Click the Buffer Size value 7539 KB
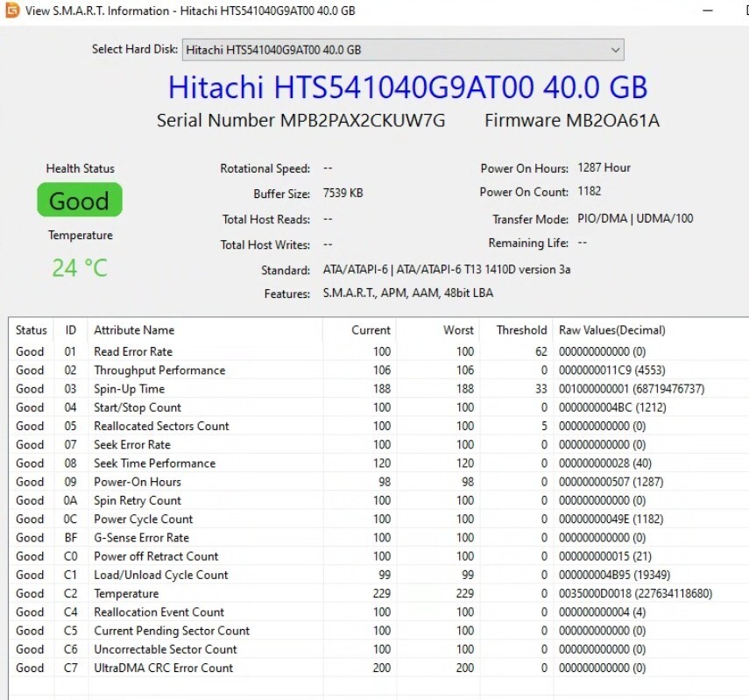Screen dimensions: 749x700 [x=343, y=193]
